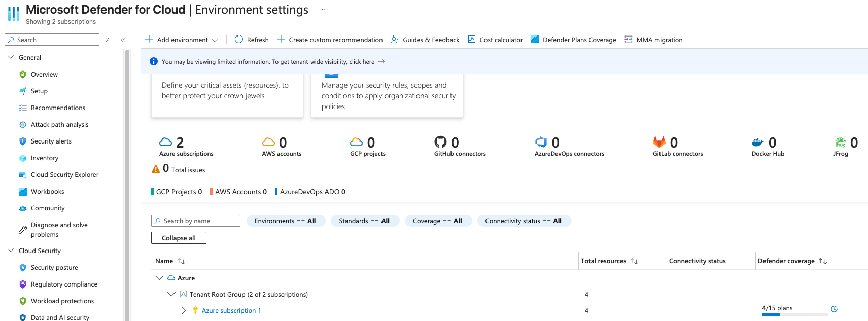The width and height of the screenshot is (868, 321).
Task: Open Community people icon
Action: 23,208
